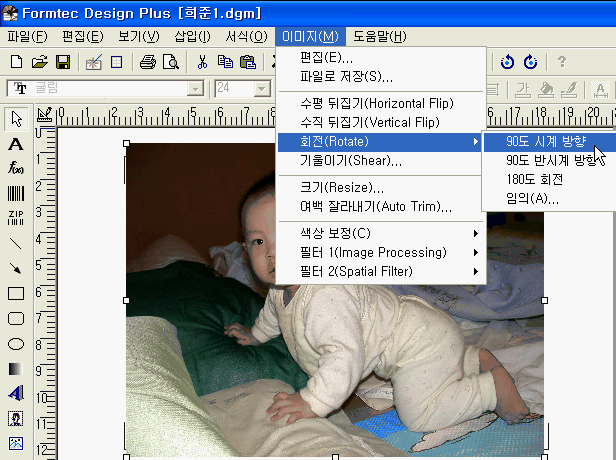Select the f(x) function tool
This screenshot has height=460, width=616.
(x=16, y=168)
